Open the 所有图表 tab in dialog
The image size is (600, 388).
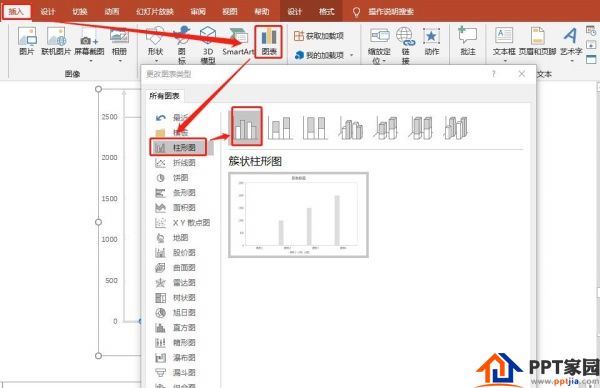coord(165,96)
